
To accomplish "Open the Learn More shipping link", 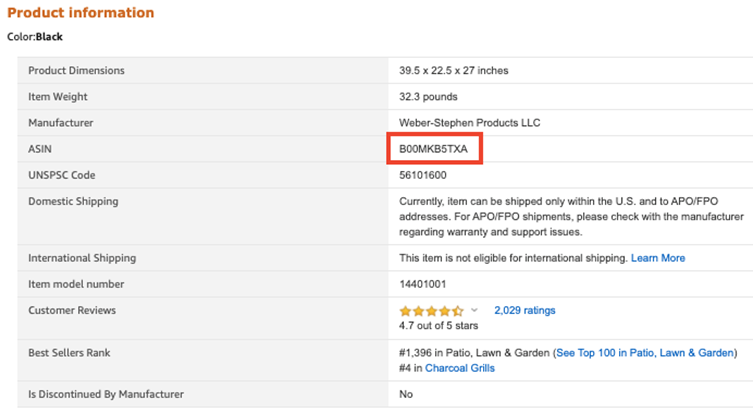I will (x=658, y=258).
